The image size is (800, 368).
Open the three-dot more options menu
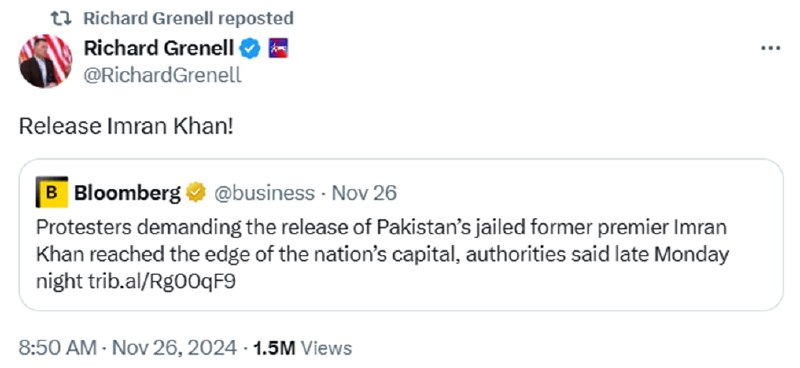click(x=770, y=48)
